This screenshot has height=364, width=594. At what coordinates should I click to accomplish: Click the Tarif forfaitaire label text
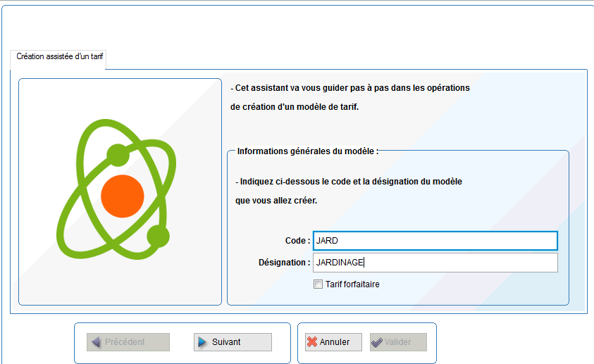tap(352, 284)
